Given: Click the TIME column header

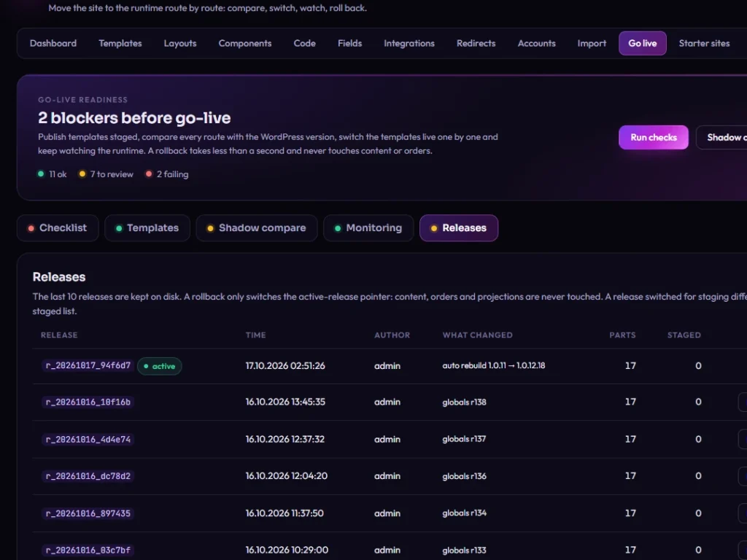Looking at the screenshot, I should [256, 335].
